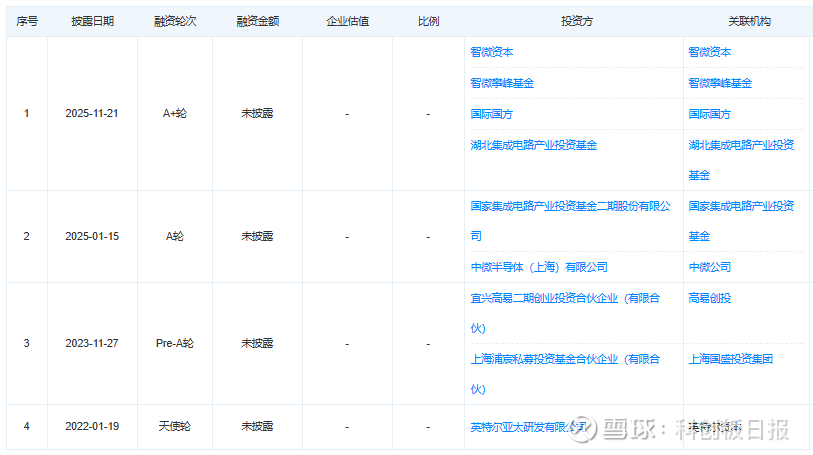
Task: Select the 披露日期 column header
Action: pyautogui.click(x=92, y=21)
